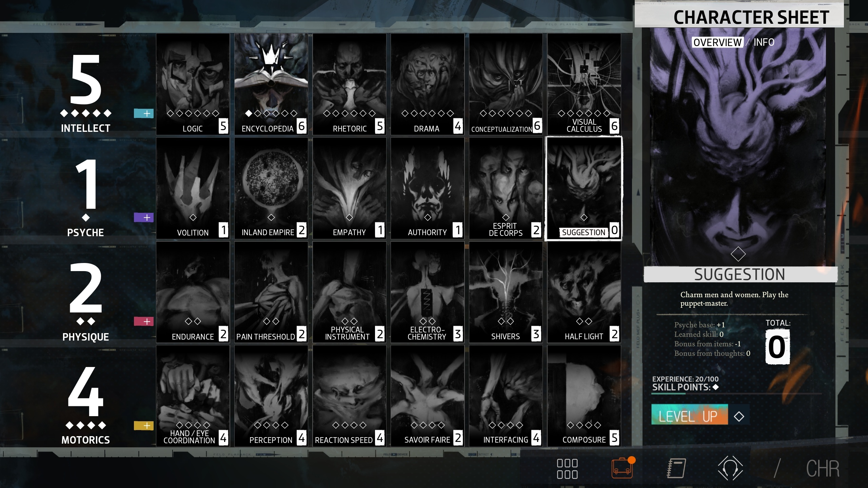Image resolution: width=868 pixels, height=488 pixels.
Task: Select the Endurance skill card
Action: click(x=193, y=292)
